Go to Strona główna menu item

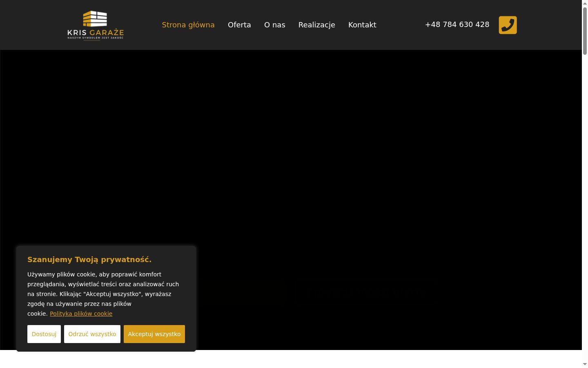188,25
